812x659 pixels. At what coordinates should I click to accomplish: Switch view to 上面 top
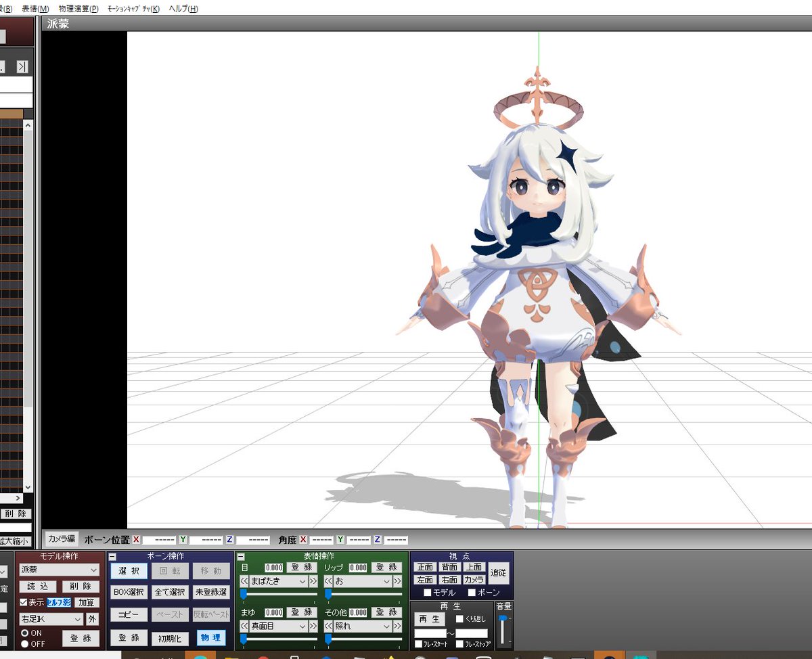point(474,567)
